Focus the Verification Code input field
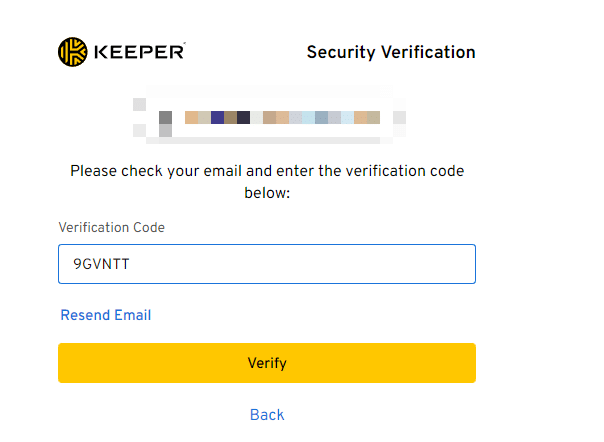Image resolution: width=604 pixels, height=442 pixels. pos(266,264)
